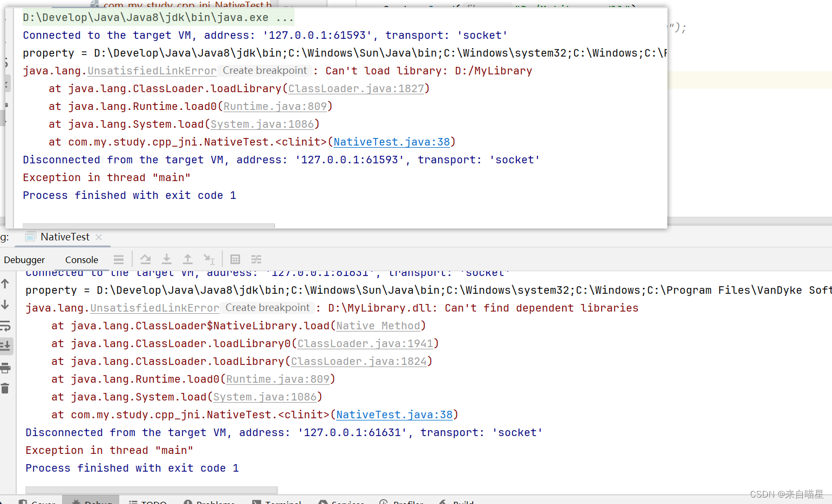Click "Disconnected from the target VM" line with 61593
The image size is (832, 504).
pos(282,160)
